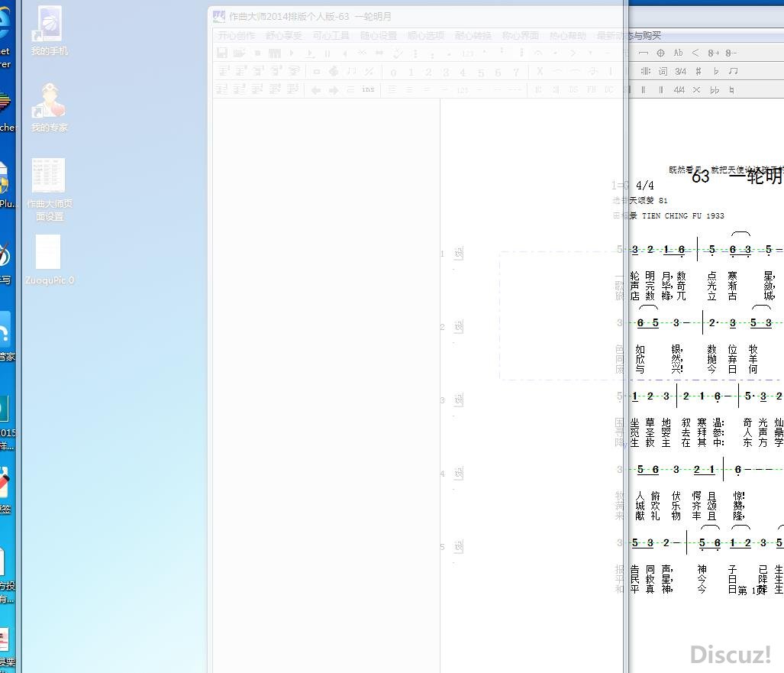Click the right arrow icon in faded toolbar

pos(334,90)
